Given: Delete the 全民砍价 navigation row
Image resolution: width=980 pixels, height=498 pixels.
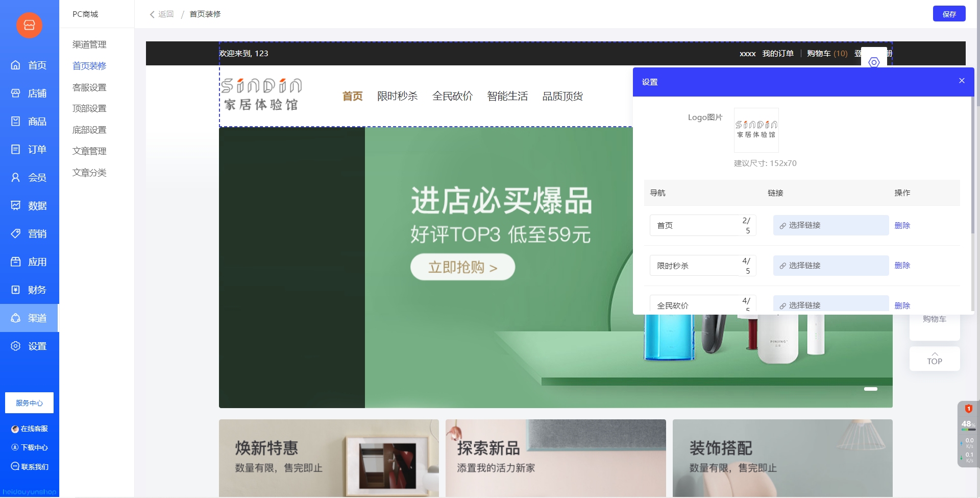Looking at the screenshot, I should tap(902, 305).
